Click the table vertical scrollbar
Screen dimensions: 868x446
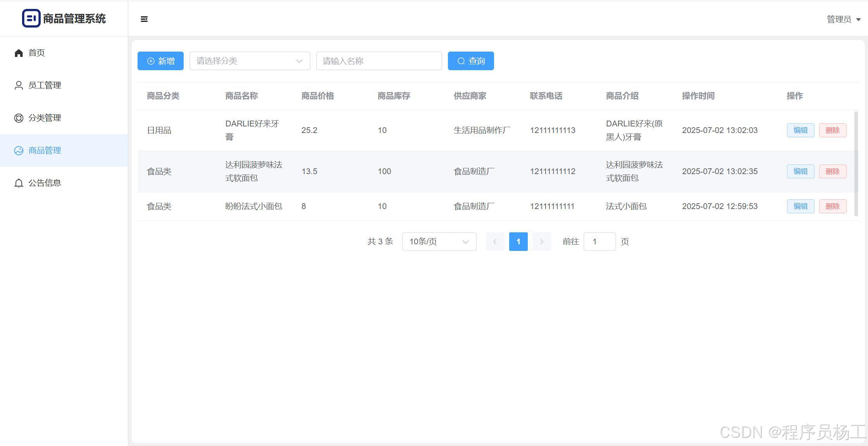pyautogui.click(x=856, y=163)
